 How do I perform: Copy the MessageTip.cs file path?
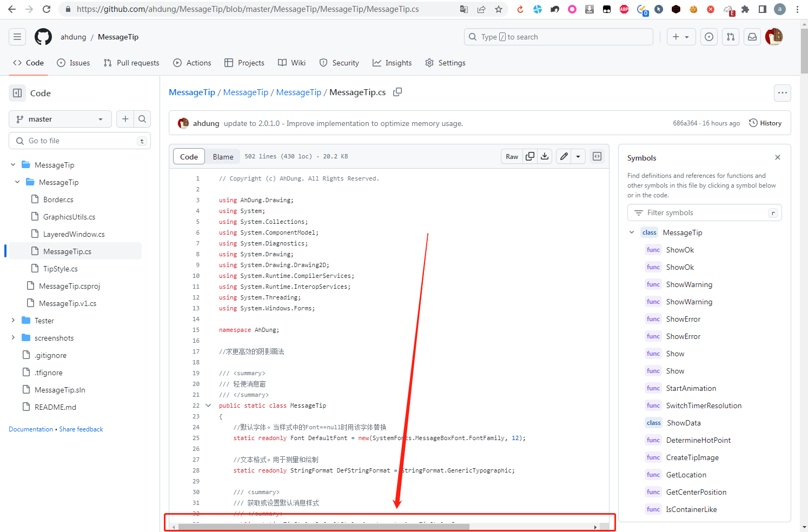tap(398, 92)
